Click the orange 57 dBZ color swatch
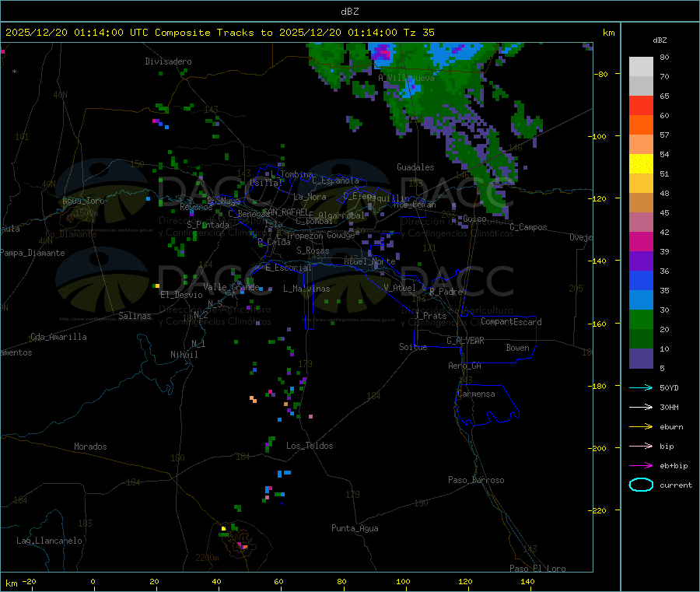The height and width of the screenshot is (592, 700). pyautogui.click(x=641, y=125)
